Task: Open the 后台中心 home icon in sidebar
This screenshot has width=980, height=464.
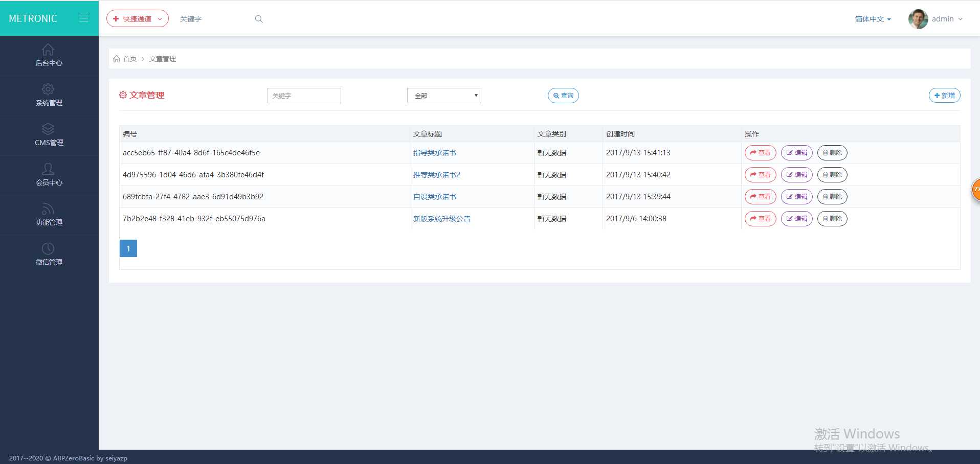Action: (x=48, y=49)
